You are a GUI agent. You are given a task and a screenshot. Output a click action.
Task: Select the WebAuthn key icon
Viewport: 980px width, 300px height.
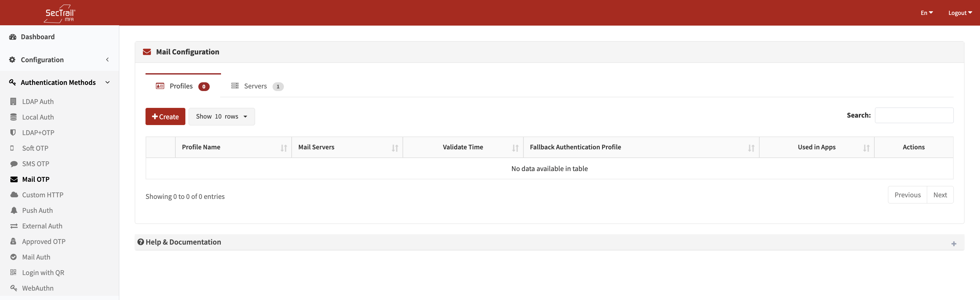tap(14, 288)
